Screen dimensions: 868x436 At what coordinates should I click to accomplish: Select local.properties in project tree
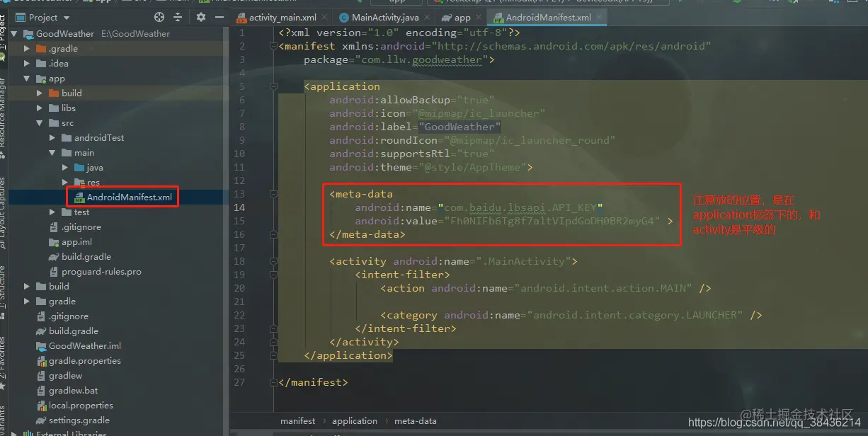click(x=81, y=406)
